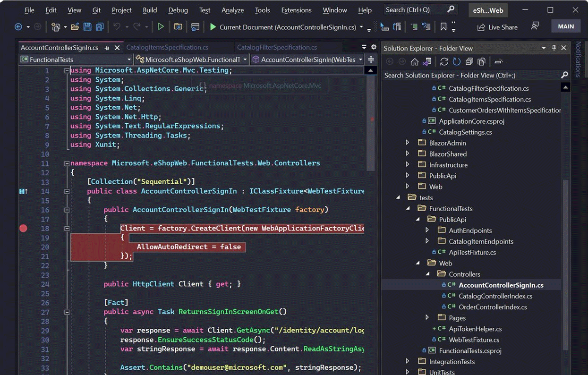Close the AccountControllerSignIn.cs tab

117,48
